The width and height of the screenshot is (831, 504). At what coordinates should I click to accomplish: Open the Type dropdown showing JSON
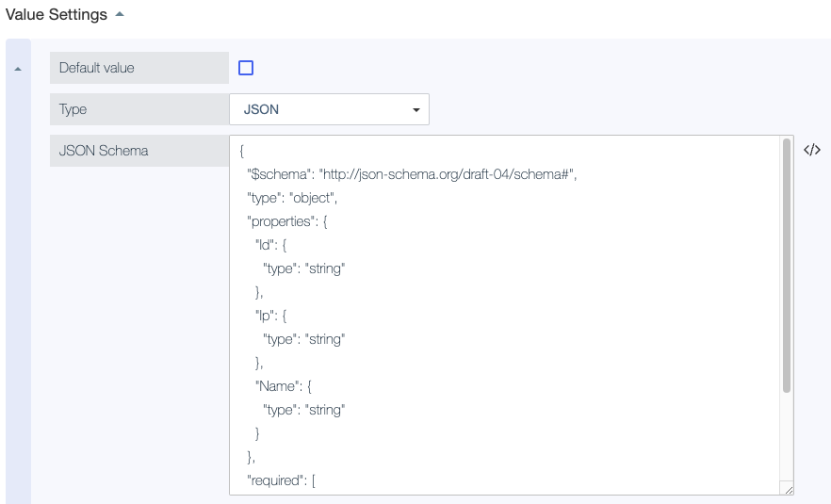(329, 109)
